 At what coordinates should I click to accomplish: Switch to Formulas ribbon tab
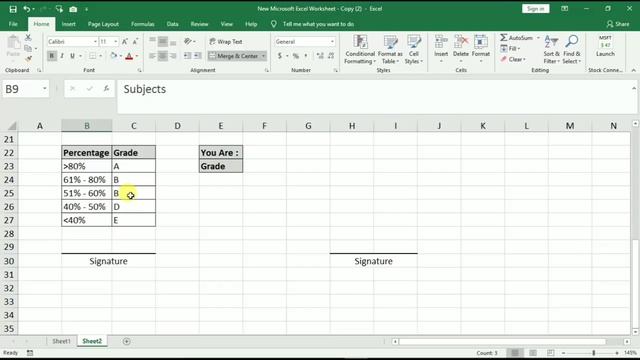tap(142, 24)
